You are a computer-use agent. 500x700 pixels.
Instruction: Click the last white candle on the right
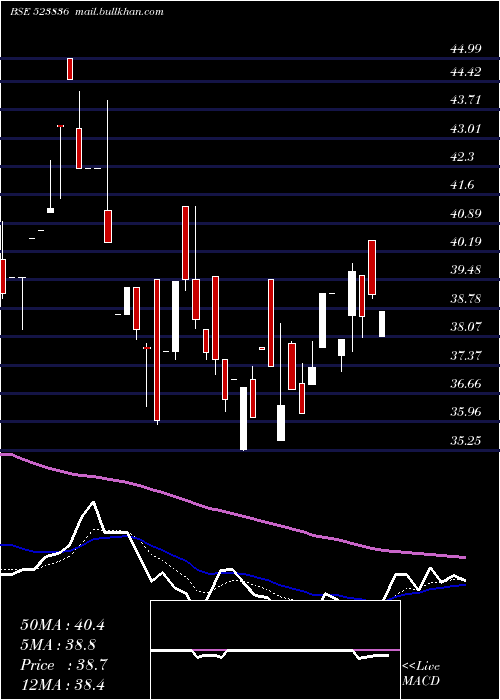382,324
